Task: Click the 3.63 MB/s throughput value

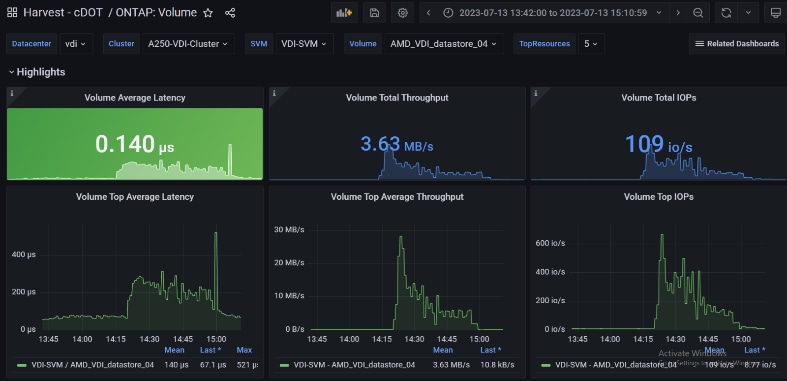Action: click(x=397, y=144)
